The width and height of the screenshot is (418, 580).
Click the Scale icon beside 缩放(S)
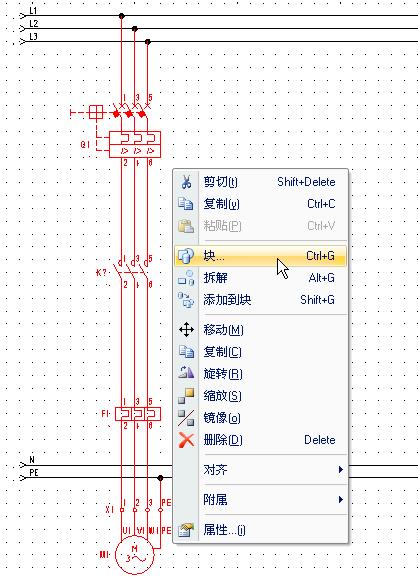pos(186,395)
